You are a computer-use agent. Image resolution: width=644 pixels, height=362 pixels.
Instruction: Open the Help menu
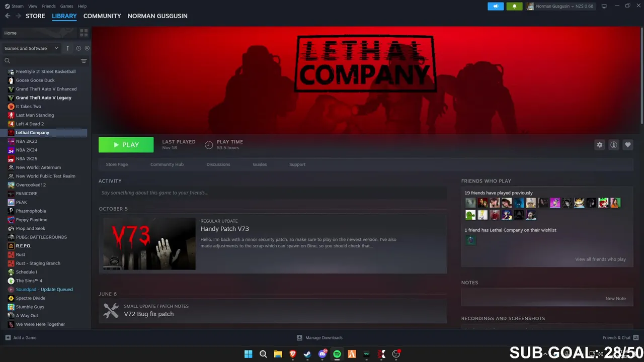pos(83,6)
